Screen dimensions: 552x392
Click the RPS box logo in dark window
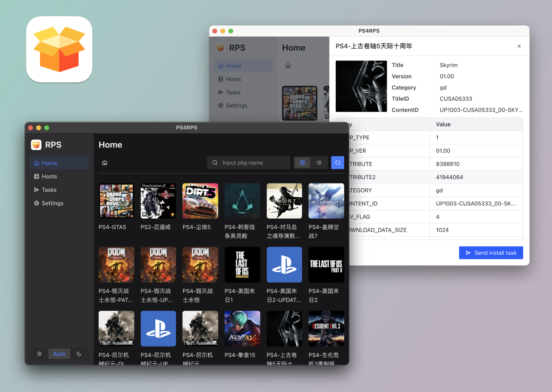point(36,145)
